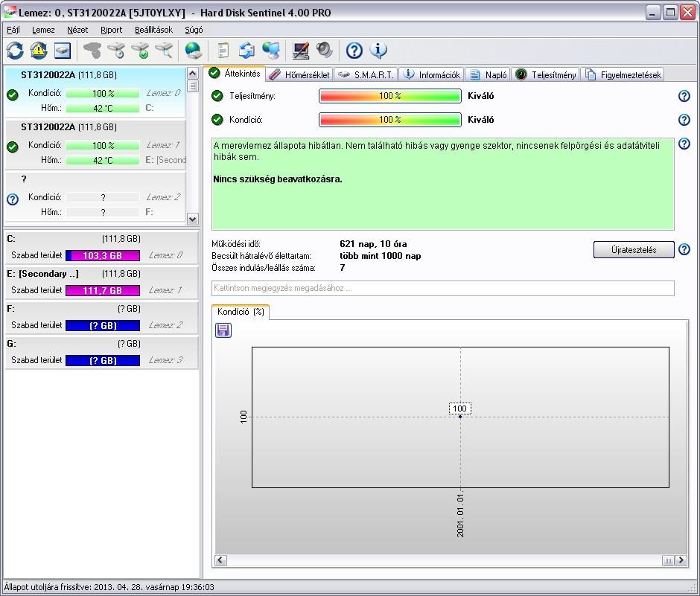The image size is (700, 596).
Task: Click the chart horizontal scrollbar thumb
Action: pos(668,560)
